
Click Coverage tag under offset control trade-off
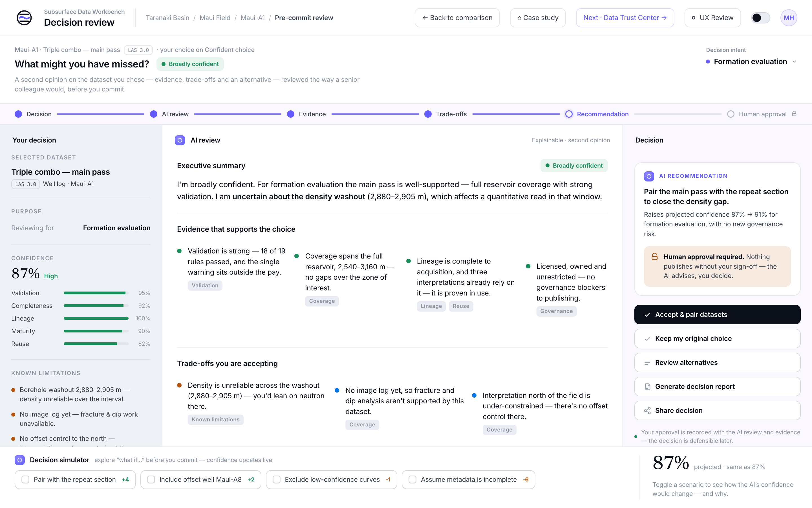coord(499,430)
